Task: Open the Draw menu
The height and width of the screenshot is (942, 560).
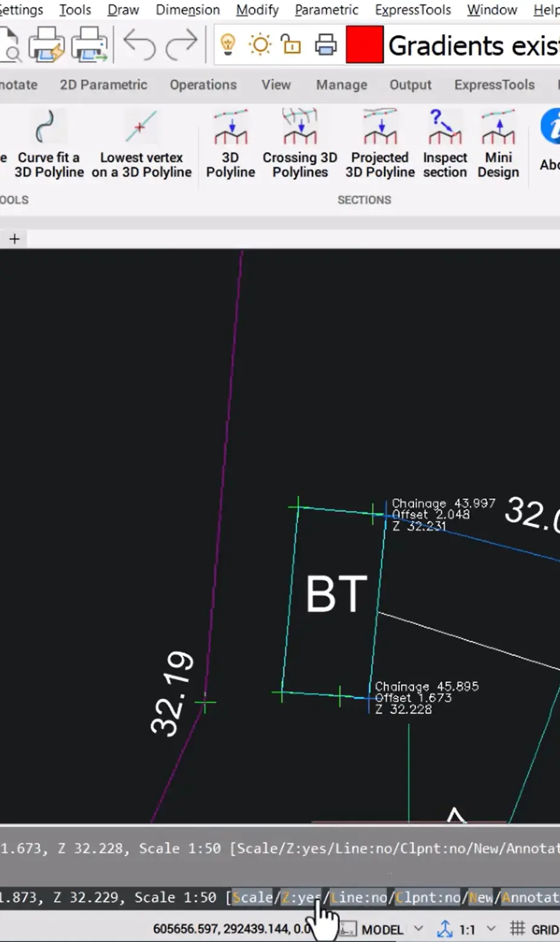Action: click(123, 10)
